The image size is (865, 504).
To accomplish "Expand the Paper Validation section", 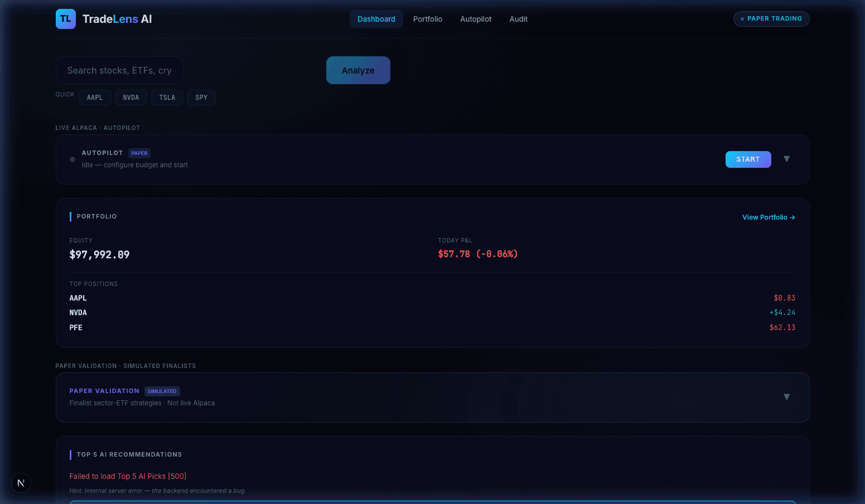I will click(x=786, y=396).
